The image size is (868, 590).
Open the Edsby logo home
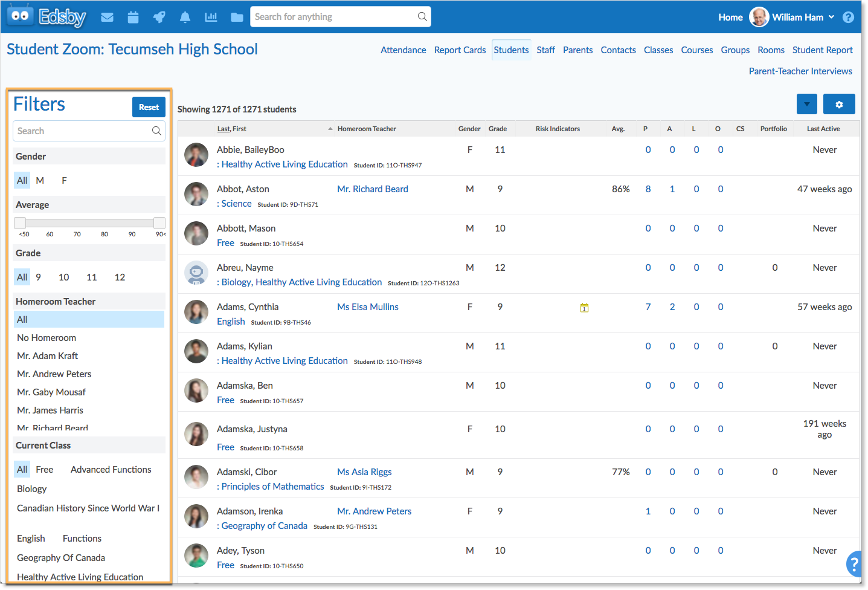pos(47,16)
